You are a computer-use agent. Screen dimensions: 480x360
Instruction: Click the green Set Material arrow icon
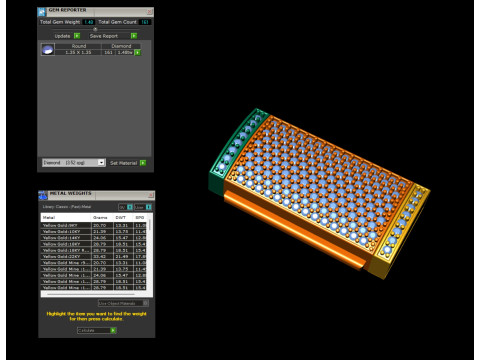pos(143,163)
